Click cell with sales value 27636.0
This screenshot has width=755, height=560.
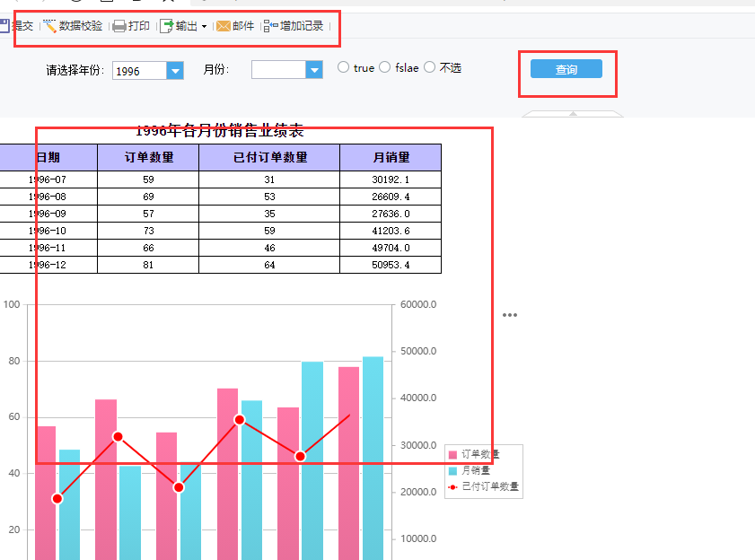pos(391,214)
